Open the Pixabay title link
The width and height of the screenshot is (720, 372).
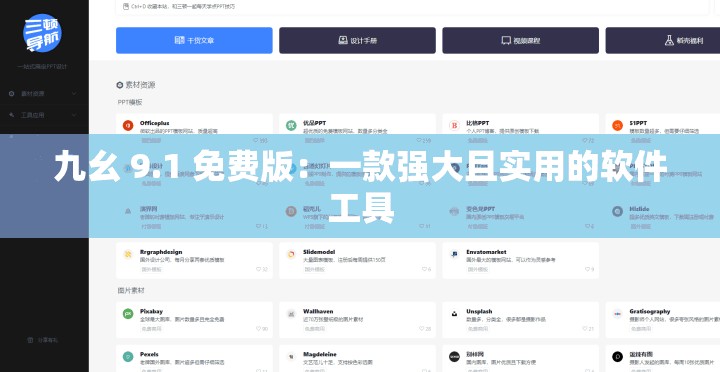coord(152,311)
